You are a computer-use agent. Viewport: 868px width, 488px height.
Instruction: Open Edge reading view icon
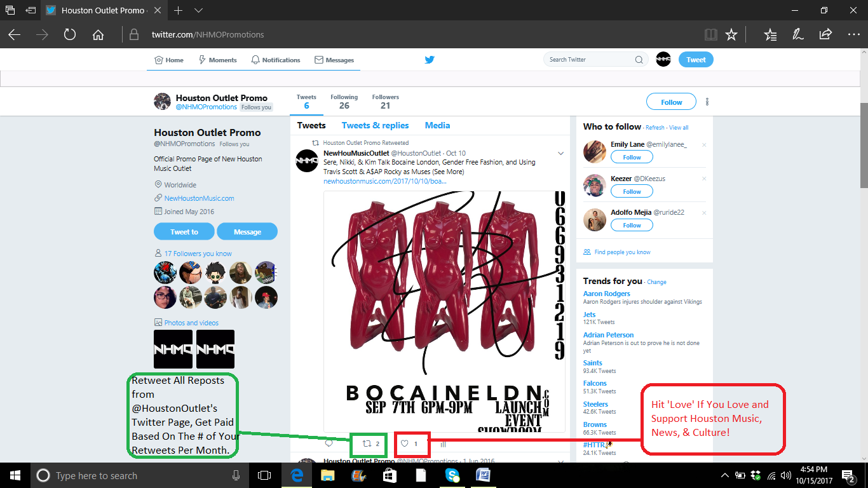tap(710, 34)
